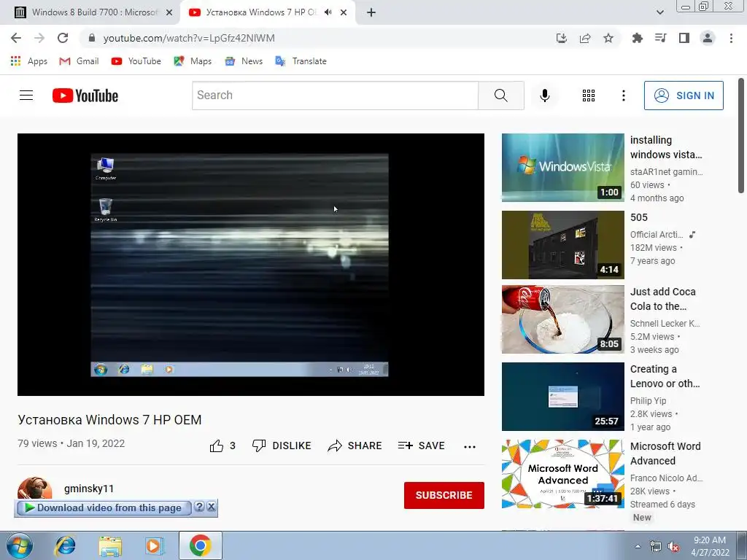Subscribe to gminsky11 channel
Viewport: 747px width, 560px height.
click(444, 495)
